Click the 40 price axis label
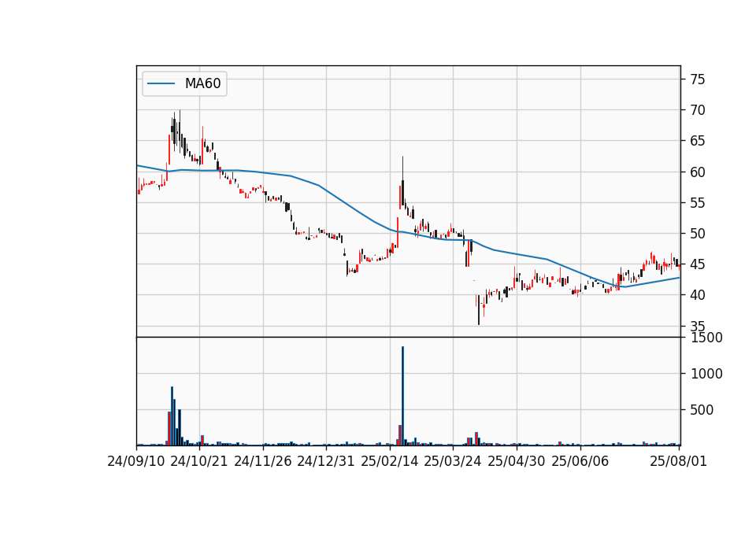The width and height of the screenshot is (756, 543). 698,294
